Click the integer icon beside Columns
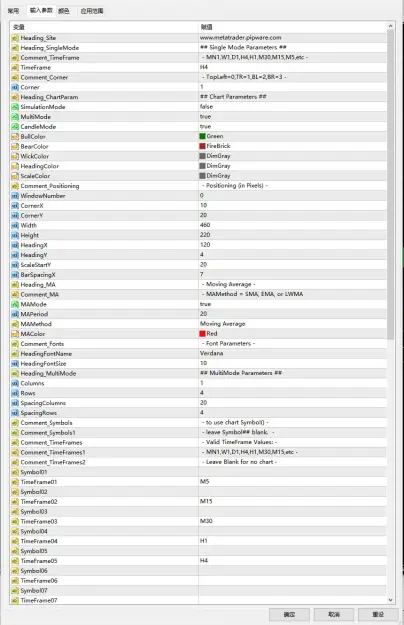Viewport: 404px width, 625px height. pos(15,383)
